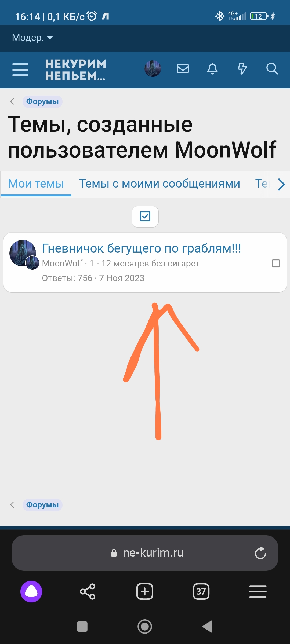Open the forum search magnifier

click(x=272, y=69)
